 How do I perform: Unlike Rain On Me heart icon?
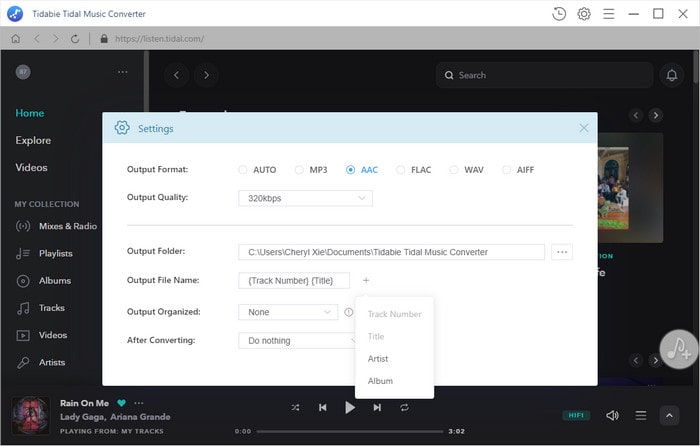pos(121,403)
